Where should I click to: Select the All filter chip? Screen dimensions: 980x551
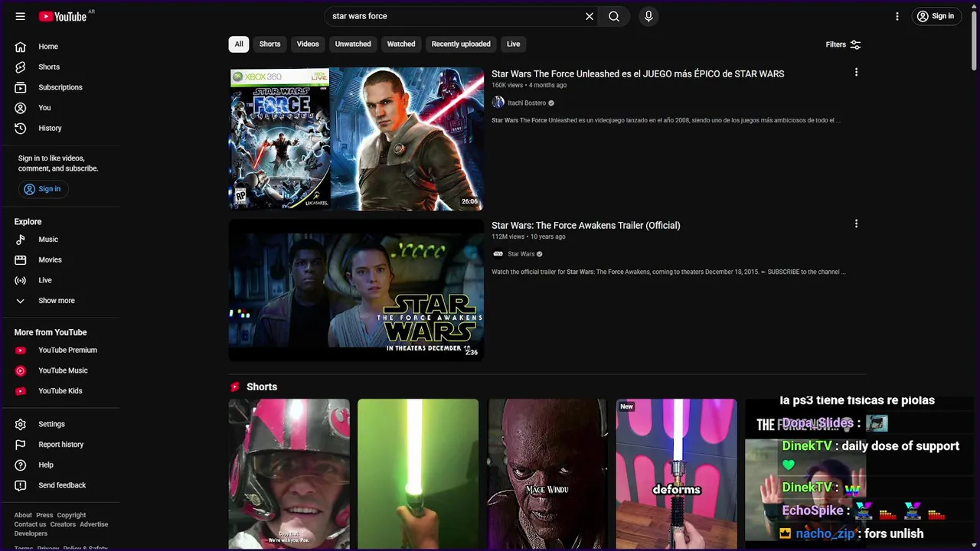point(239,44)
